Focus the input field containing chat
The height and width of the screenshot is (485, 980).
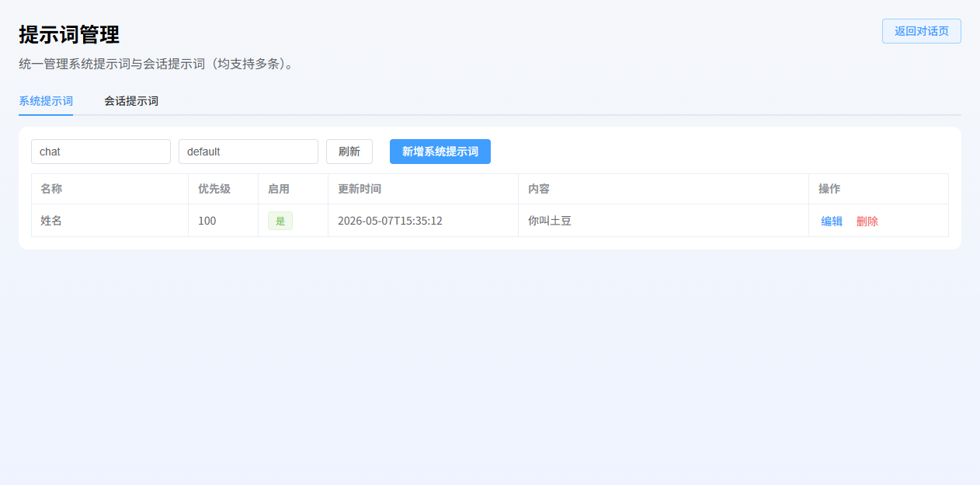pos(101,152)
